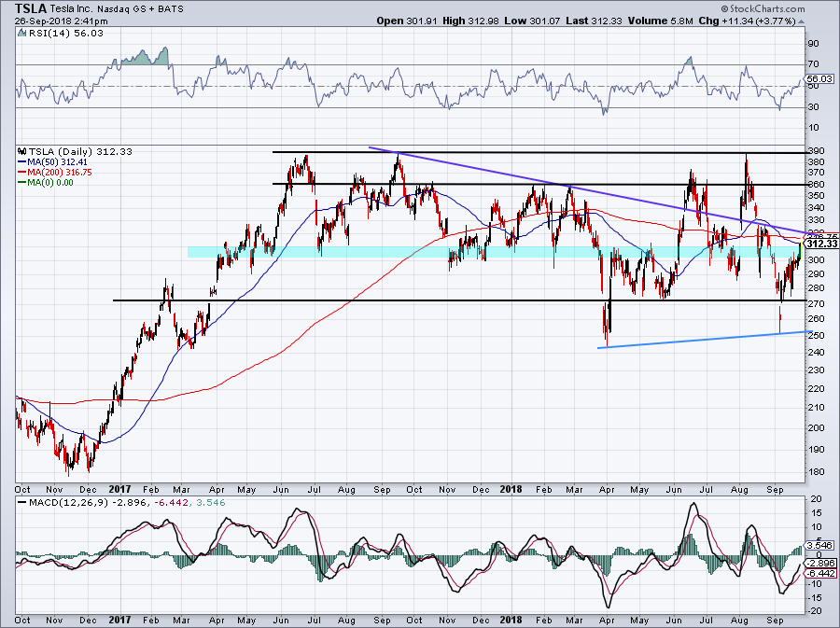This screenshot has height=628, width=840.
Task: Open the StockCharts.com copyright link
Action: point(763,8)
